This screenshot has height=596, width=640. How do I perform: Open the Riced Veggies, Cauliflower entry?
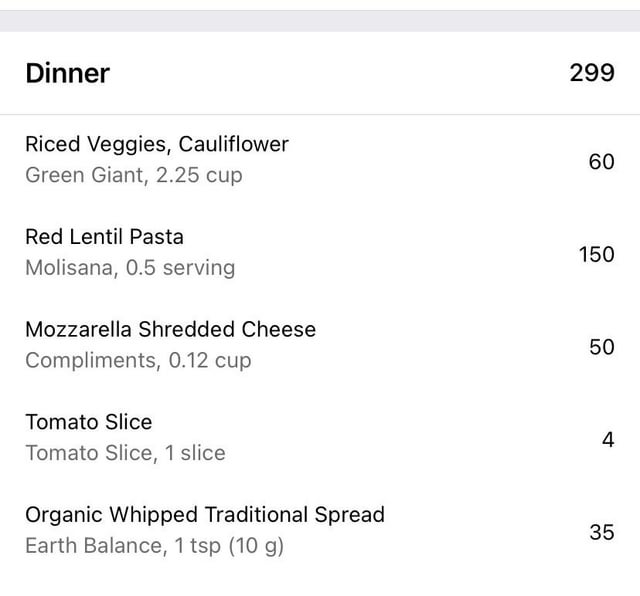[320, 160]
